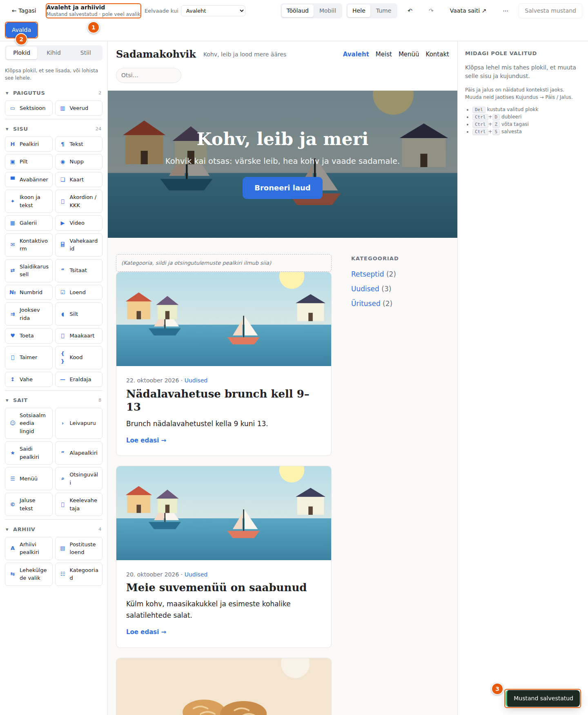Select the Hele light theme

click(x=359, y=11)
